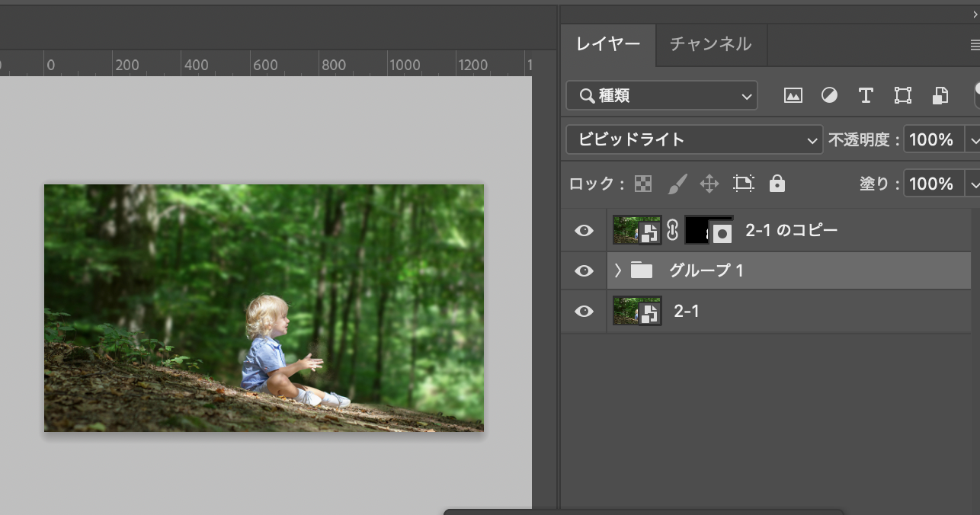Screen dimensions: 980x515
Task: Lock position move icon
Action: (x=709, y=184)
